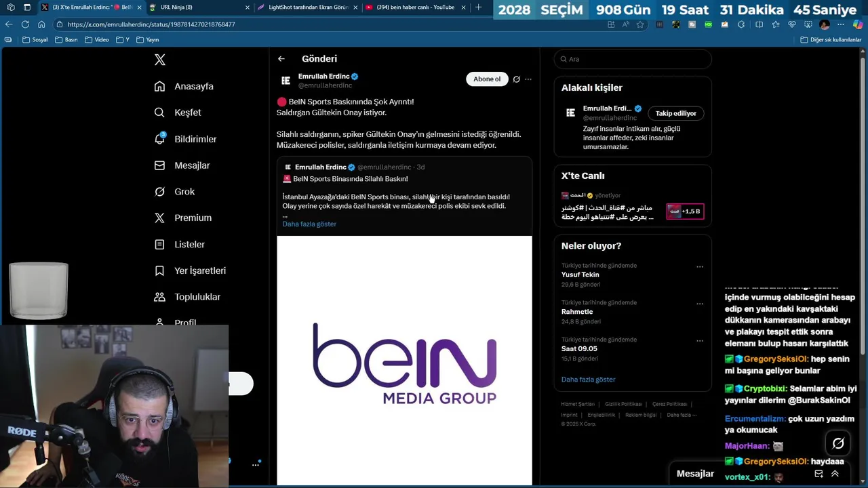Viewport: 868px width, 488px height.
Task: Click Daha fazla göster under Neler oluyor
Action: pyautogui.click(x=589, y=380)
